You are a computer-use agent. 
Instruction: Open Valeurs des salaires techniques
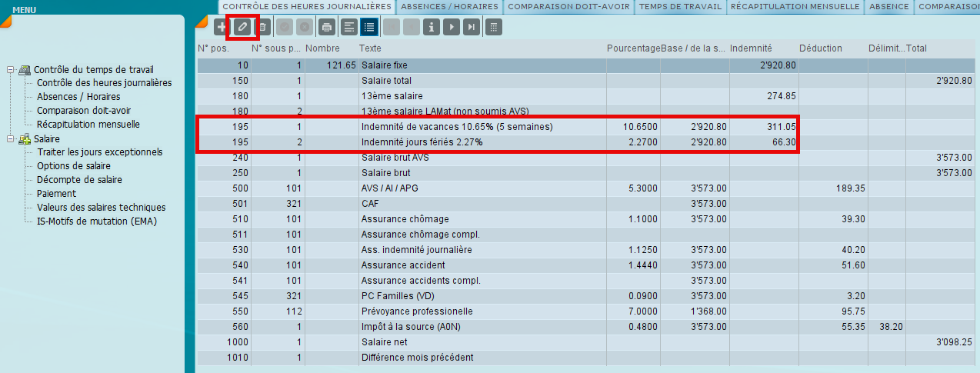tap(102, 208)
